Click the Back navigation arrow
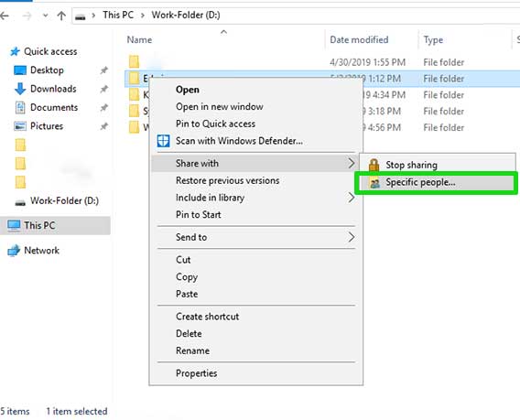 (x=4, y=16)
